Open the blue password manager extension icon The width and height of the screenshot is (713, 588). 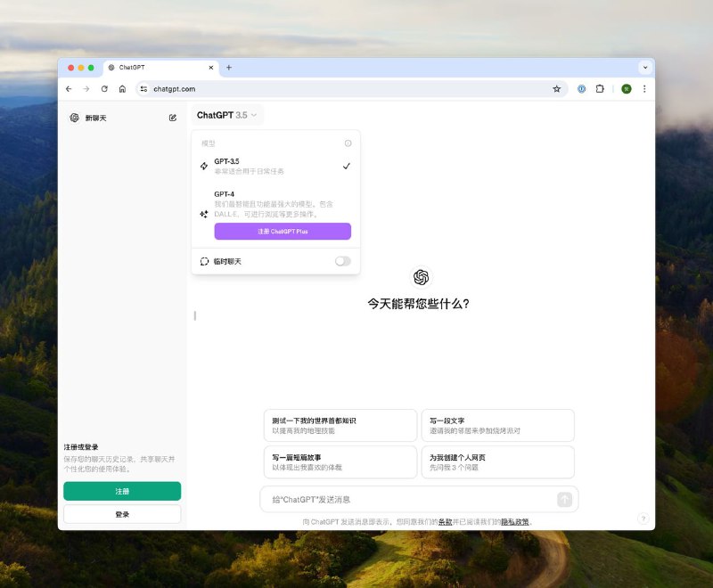pos(582,89)
